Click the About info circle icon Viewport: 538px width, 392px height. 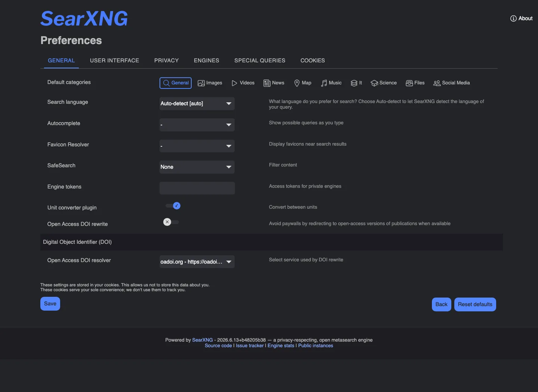(513, 18)
